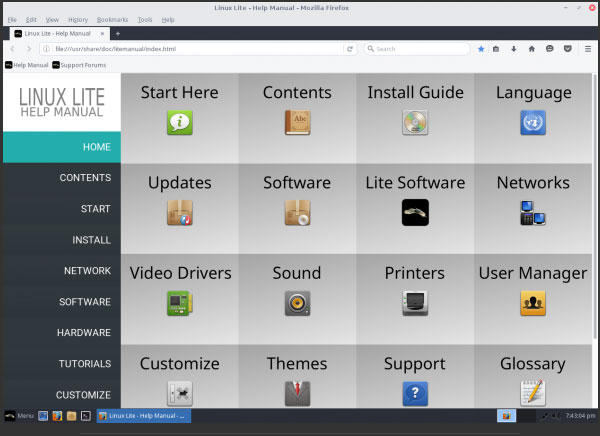The image size is (600, 436).
Task: Select CONTENTS in the sidebar
Action: coord(62,178)
